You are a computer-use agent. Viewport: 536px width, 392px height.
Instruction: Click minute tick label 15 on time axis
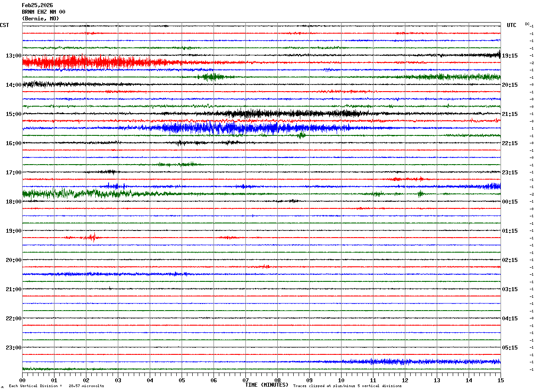pyautogui.click(x=501, y=380)
